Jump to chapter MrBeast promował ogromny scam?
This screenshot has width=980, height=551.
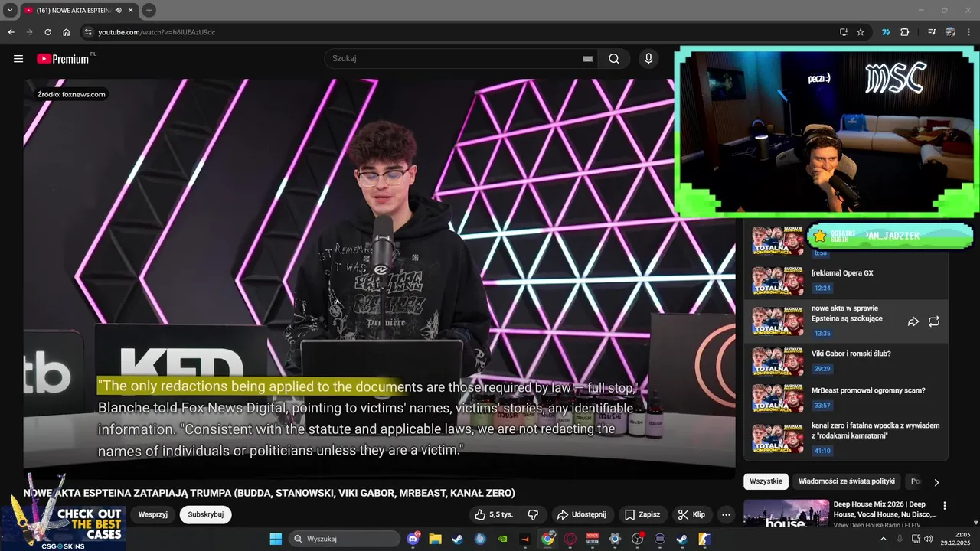click(x=846, y=398)
